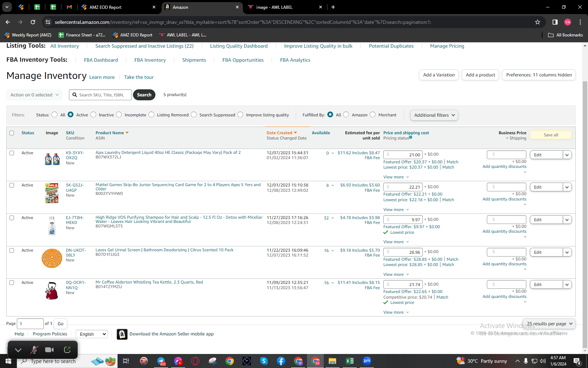Viewport: 588px width, 368px height.
Task: Open Opera browser from the taskbar
Action: click(x=195, y=361)
